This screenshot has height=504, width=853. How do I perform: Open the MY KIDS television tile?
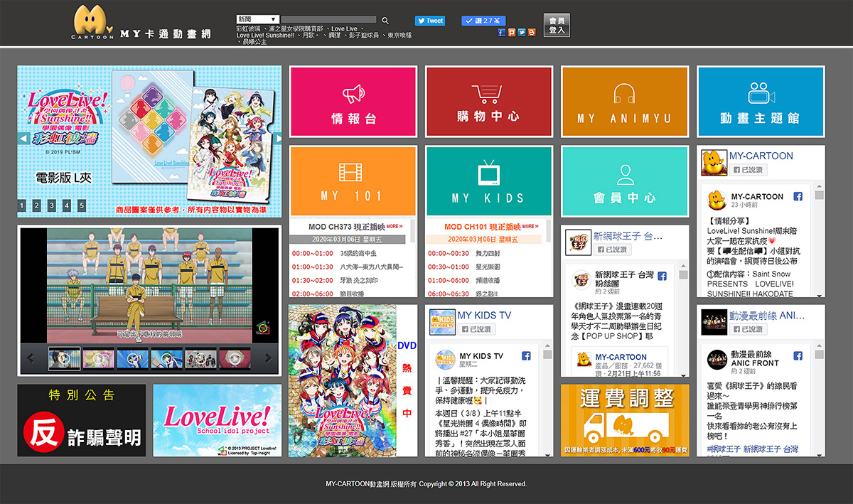pos(489,182)
